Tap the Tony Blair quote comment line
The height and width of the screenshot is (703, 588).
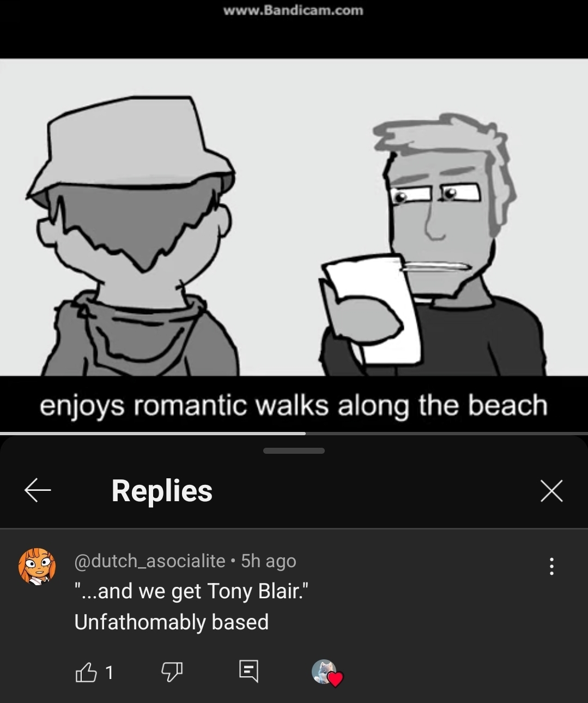[191, 591]
